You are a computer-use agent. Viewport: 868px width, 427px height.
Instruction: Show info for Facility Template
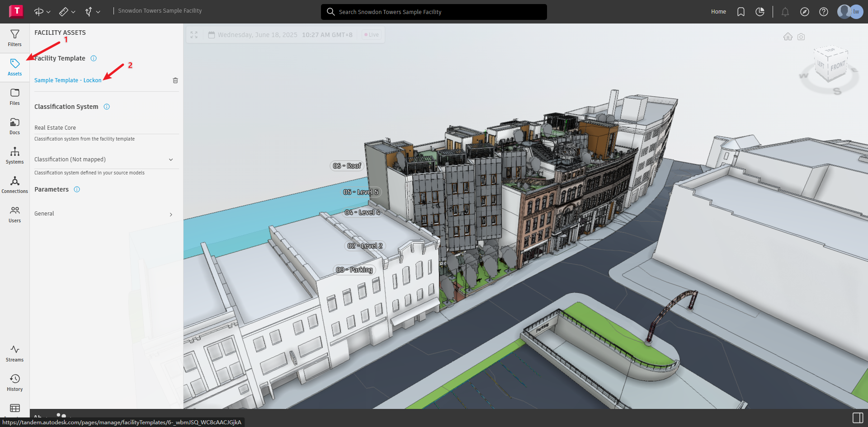click(x=94, y=58)
